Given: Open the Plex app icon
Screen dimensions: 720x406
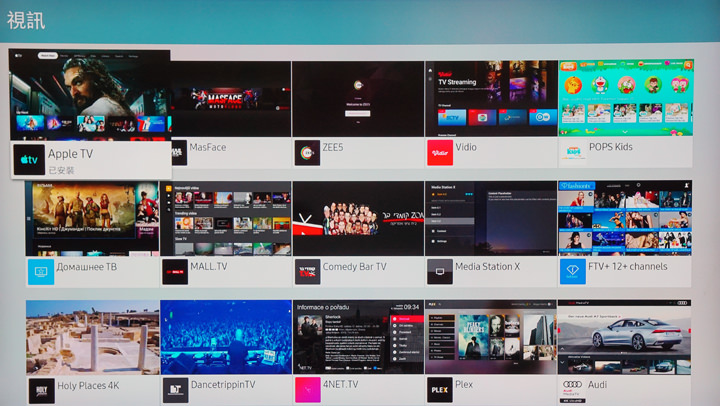Looking at the screenshot, I should pyautogui.click(x=440, y=389).
